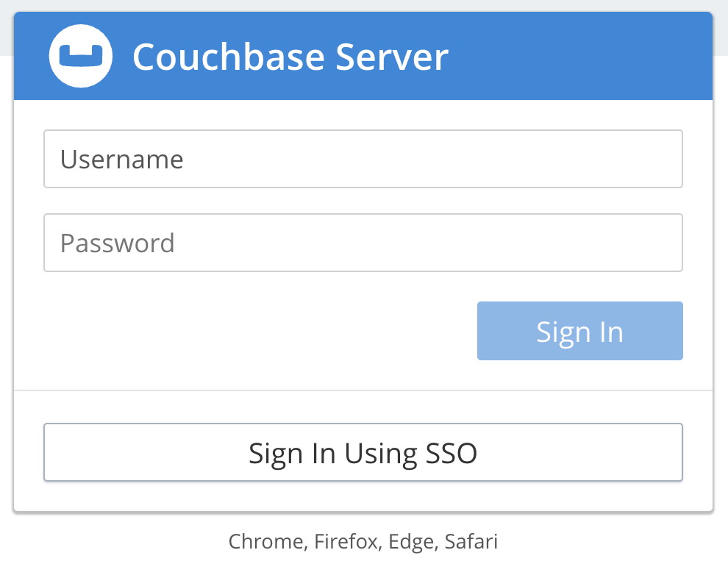Focus the Username input field
728x575 pixels.
[x=363, y=159]
